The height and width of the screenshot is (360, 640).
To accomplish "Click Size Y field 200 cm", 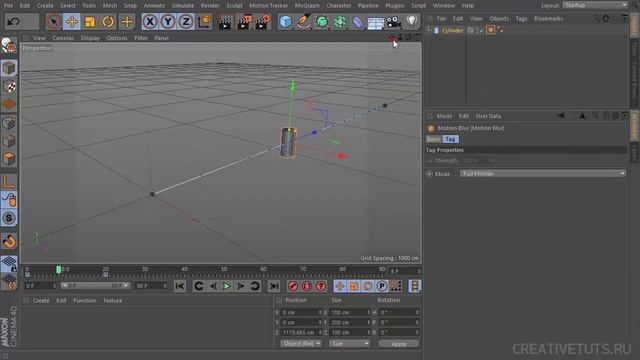I will (349, 322).
